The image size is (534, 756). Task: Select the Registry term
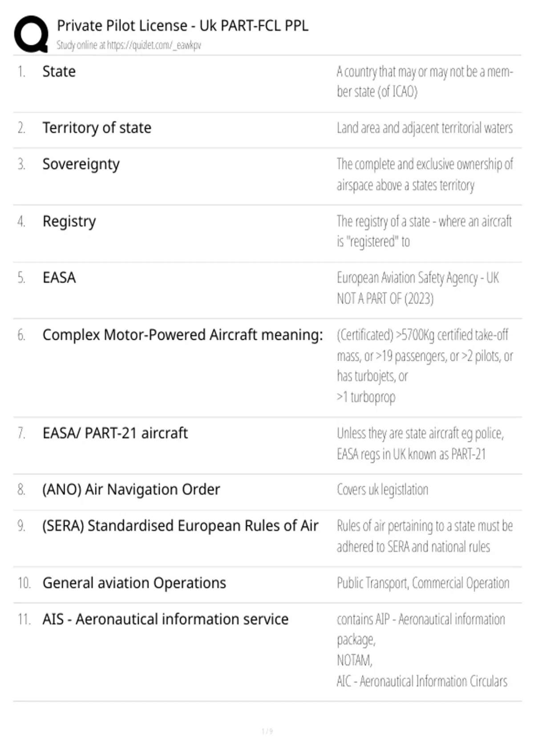tap(69, 221)
